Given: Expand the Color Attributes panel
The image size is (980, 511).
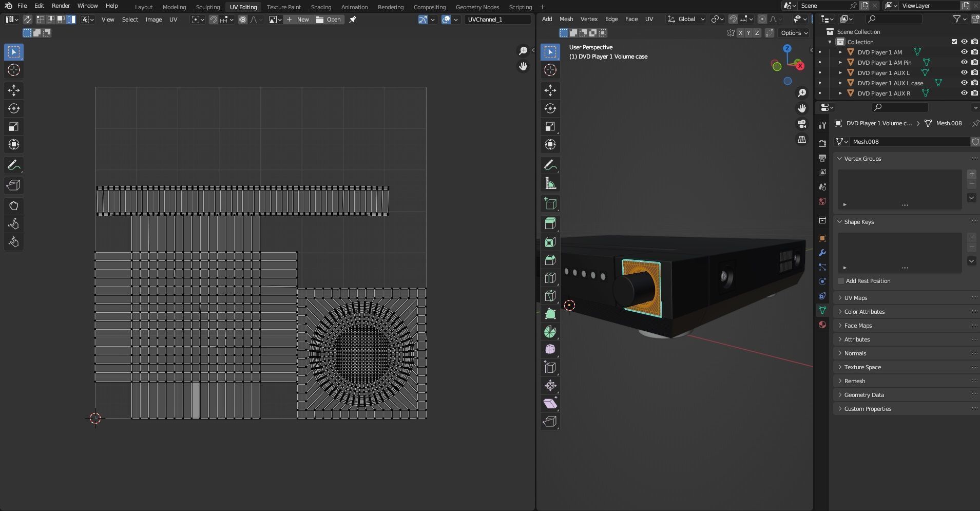Looking at the screenshot, I should pyautogui.click(x=906, y=312).
